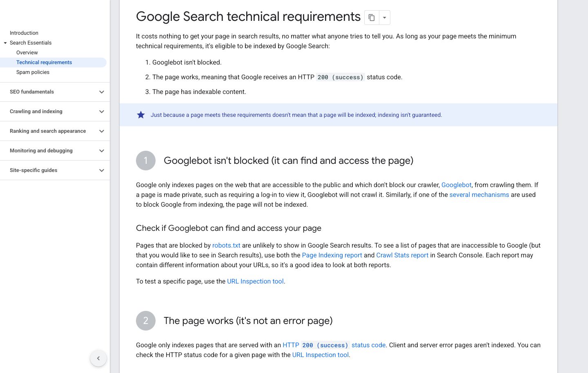Click the star icon in the note banner
The width and height of the screenshot is (588, 373).
tap(141, 115)
